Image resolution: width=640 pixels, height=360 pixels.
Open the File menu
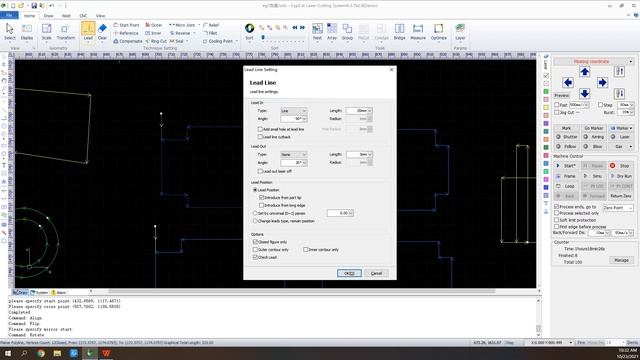[9, 16]
